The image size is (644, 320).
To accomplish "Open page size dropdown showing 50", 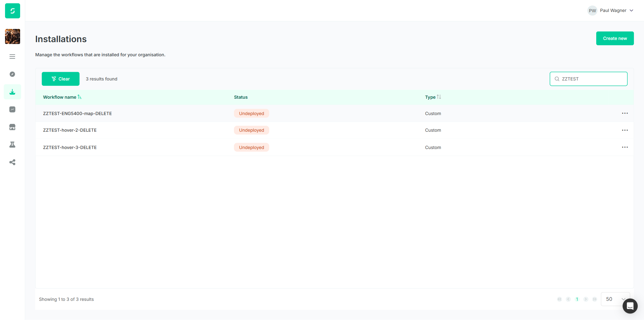I will [615, 299].
